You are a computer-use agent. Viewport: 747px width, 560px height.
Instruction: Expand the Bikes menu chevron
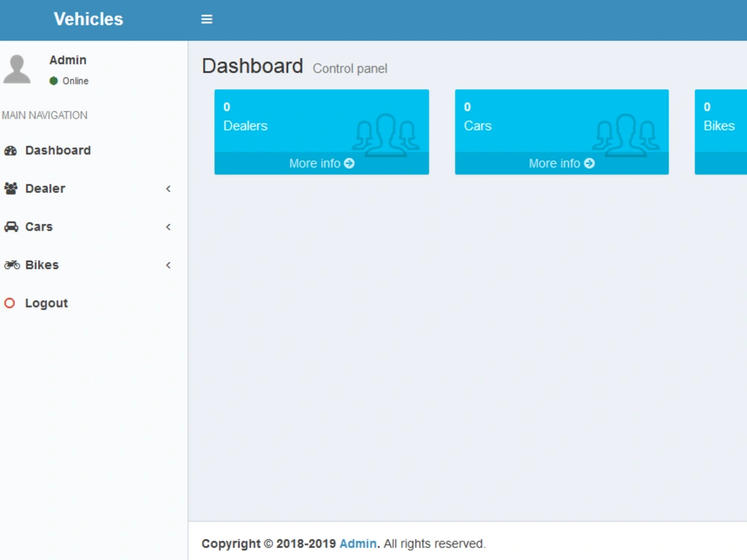pos(168,265)
